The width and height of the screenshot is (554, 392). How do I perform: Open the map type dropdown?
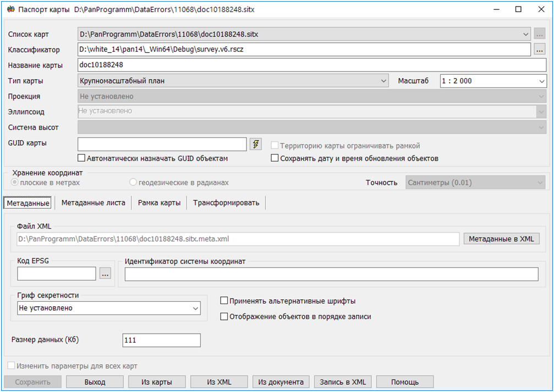pyautogui.click(x=383, y=81)
